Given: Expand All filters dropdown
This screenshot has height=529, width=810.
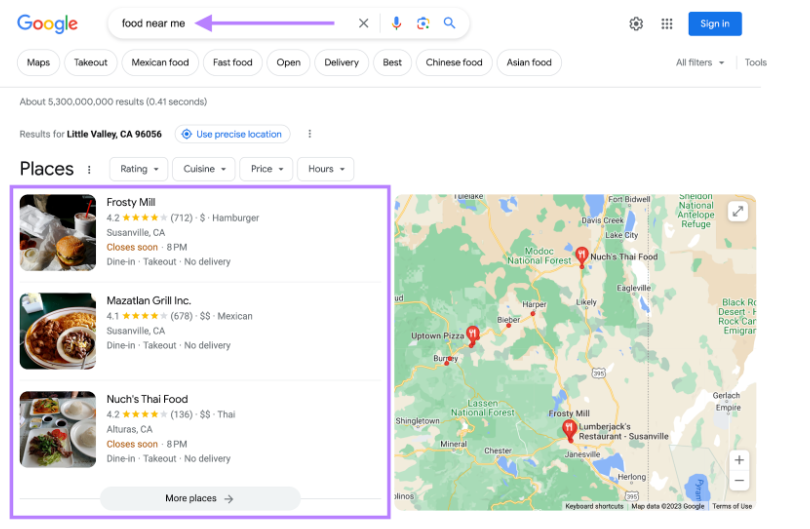Looking at the screenshot, I should tap(700, 63).
